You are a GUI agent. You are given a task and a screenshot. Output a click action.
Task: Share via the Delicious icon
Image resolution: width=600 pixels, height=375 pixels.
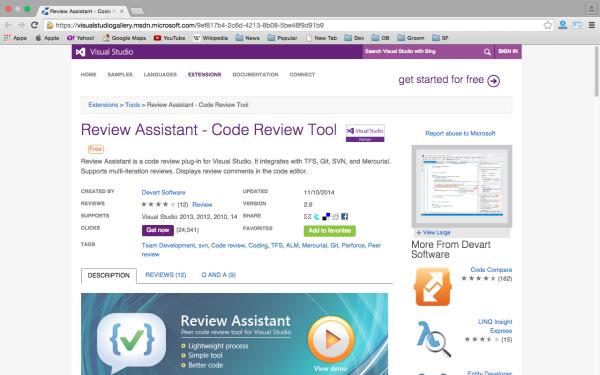[x=326, y=217]
